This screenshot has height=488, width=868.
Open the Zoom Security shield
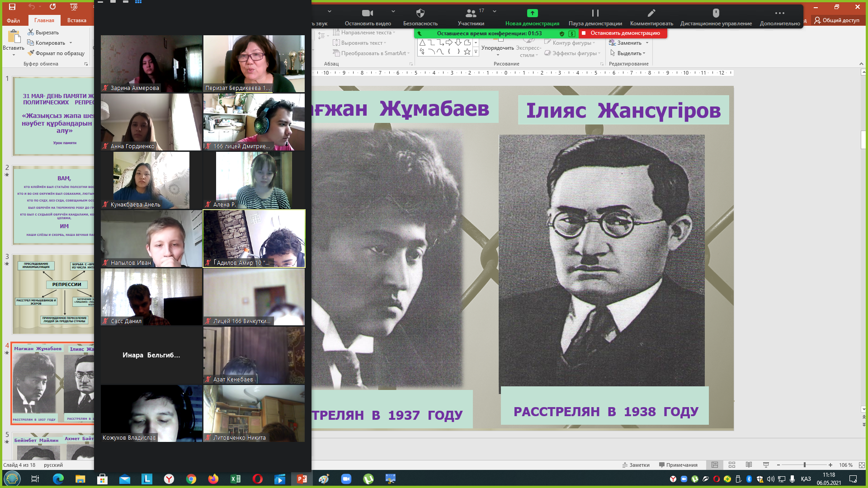tap(420, 14)
